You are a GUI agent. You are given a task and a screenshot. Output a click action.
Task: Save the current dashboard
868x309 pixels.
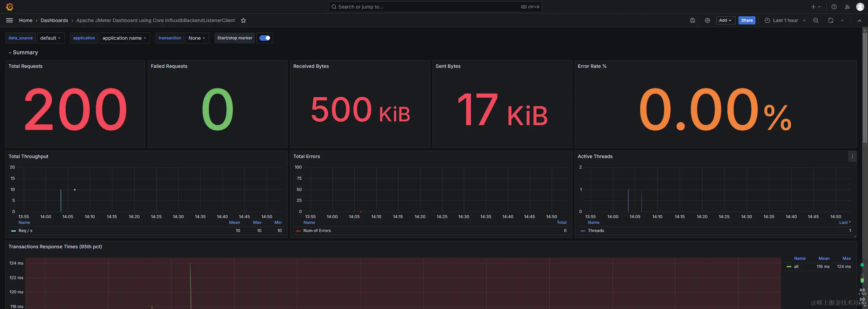coord(692,20)
